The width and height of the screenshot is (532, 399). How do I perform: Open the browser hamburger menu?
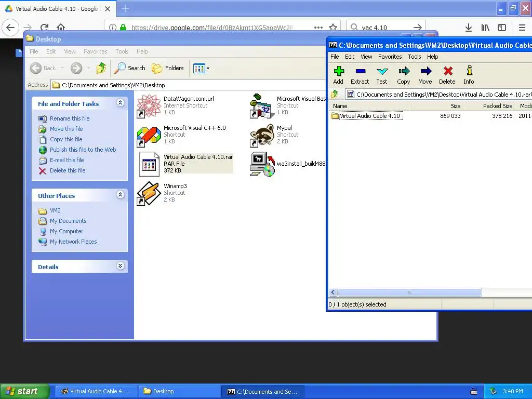pyautogui.click(x=522, y=28)
